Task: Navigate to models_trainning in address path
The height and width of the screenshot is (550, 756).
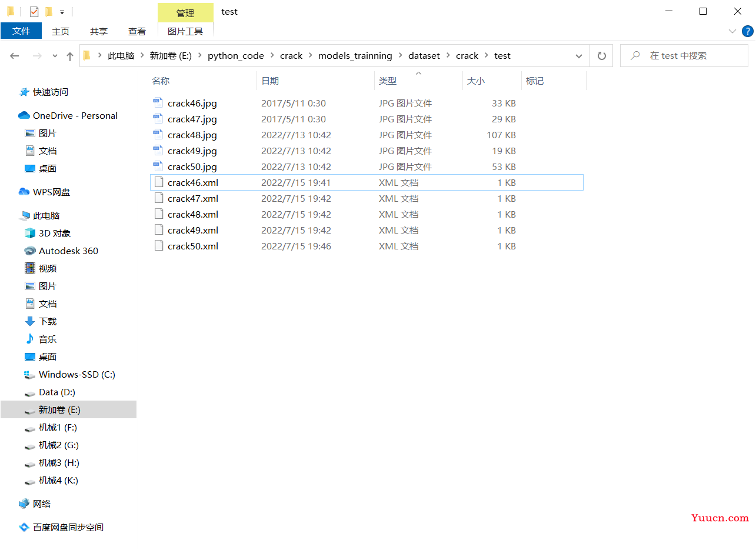Action: pos(355,56)
